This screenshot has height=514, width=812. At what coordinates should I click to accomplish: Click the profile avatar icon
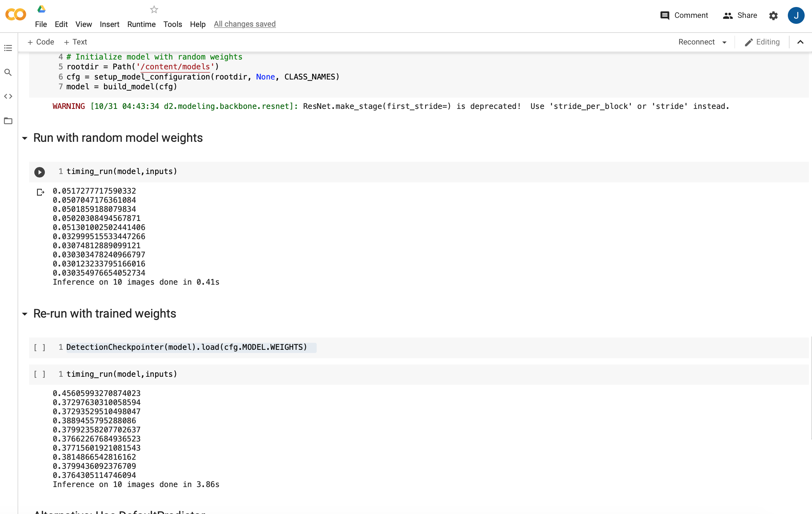(796, 15)
